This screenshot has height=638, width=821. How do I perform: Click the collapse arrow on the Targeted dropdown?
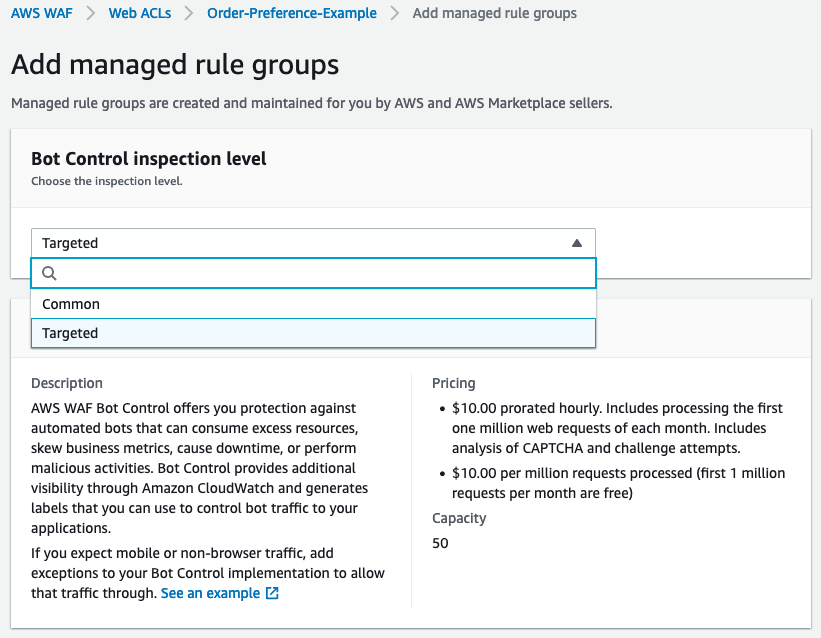click(577, 242)
